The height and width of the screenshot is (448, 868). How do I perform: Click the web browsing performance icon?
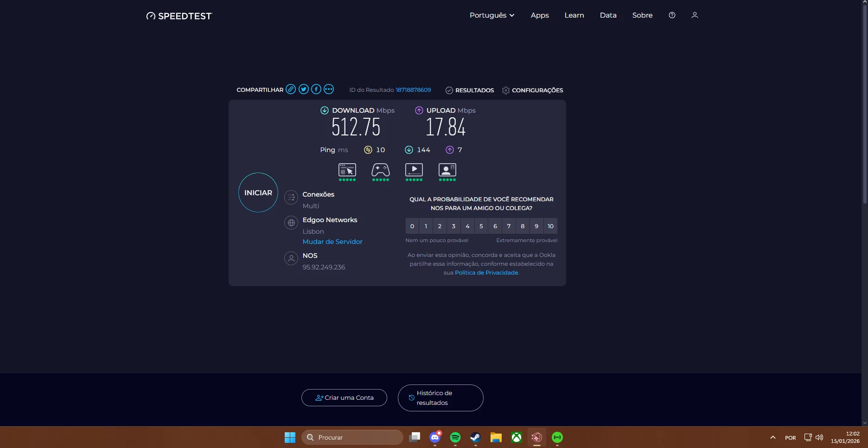point(347,172)
